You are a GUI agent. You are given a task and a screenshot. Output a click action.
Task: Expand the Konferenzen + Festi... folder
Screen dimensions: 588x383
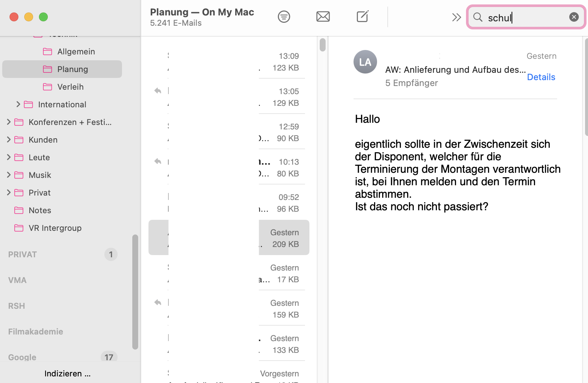coord(9,122)
